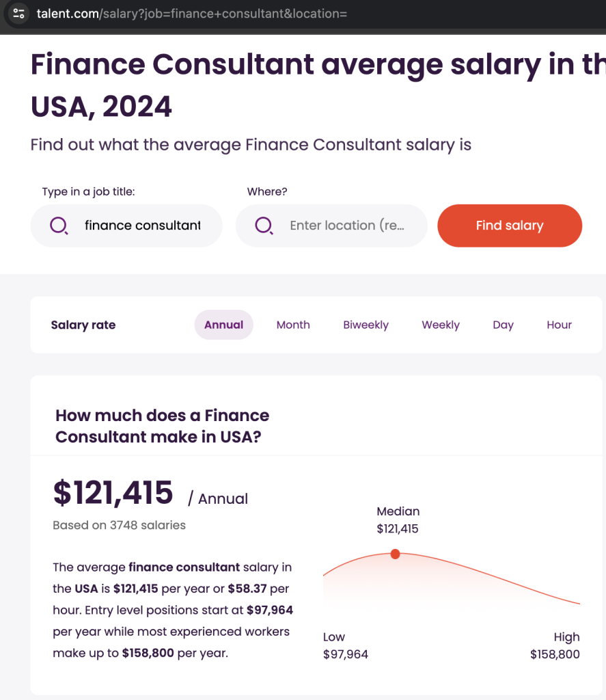Switch salary rate to Month
The height and width of the screenshot is (700, 606).
point(293,325)
